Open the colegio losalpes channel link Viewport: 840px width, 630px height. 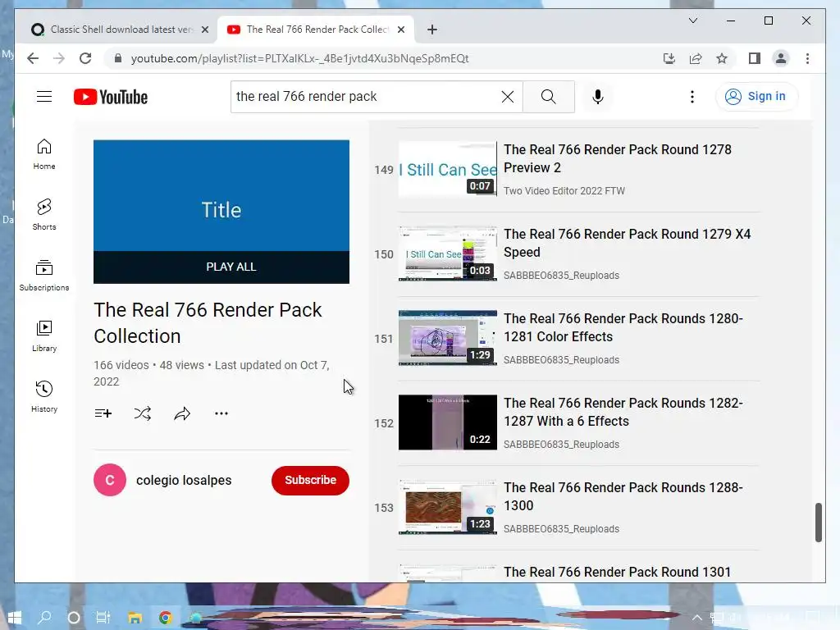tap(184, 480)
